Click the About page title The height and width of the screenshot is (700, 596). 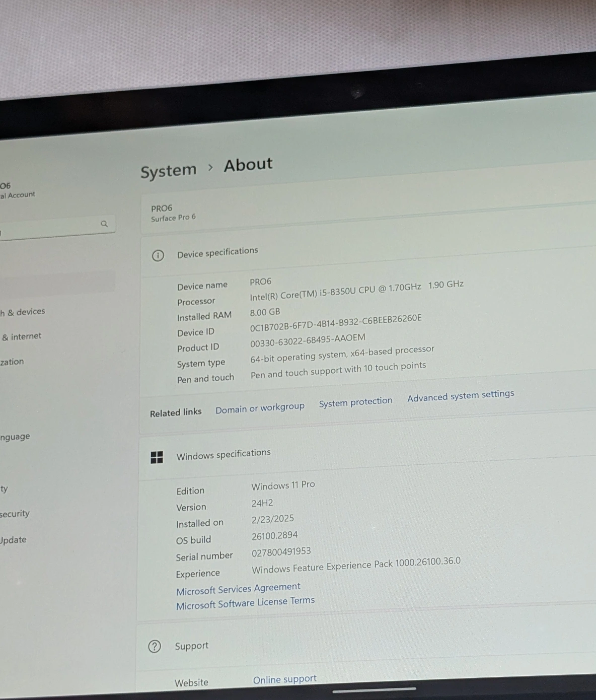point(248,165)
